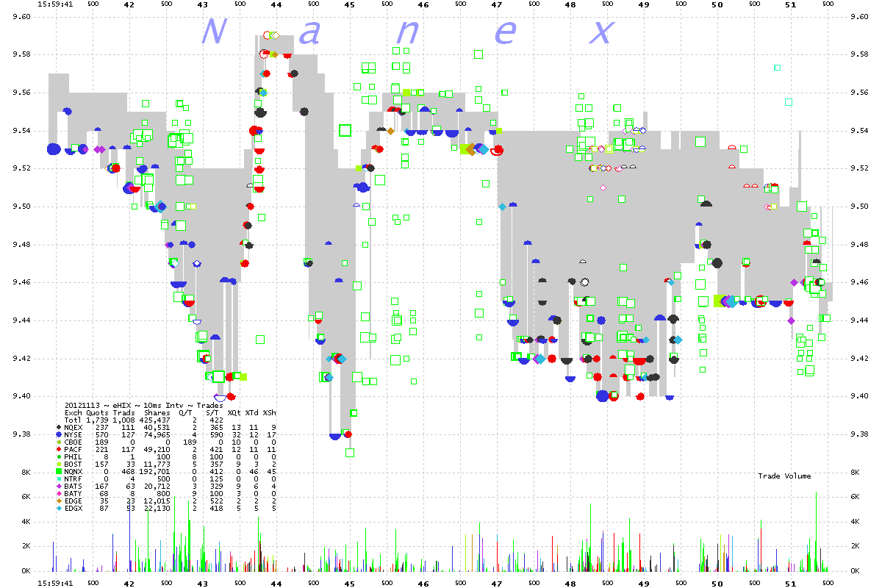Screen dimensions: 882x588
Task: Click the 'Quots' column header
Action: (x=98, y=412)
